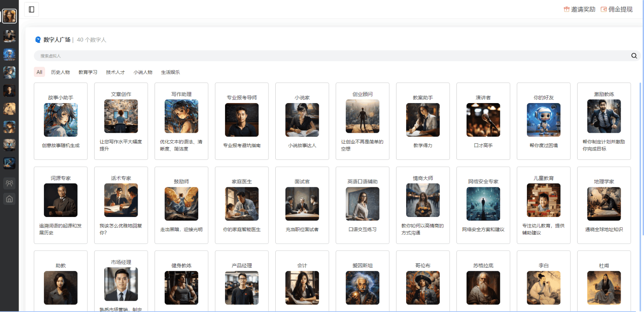The width and height of the screenshot is (644, 312).
Task: Click the gift icon beside 邀请奖励
Action: pos(566,9)
